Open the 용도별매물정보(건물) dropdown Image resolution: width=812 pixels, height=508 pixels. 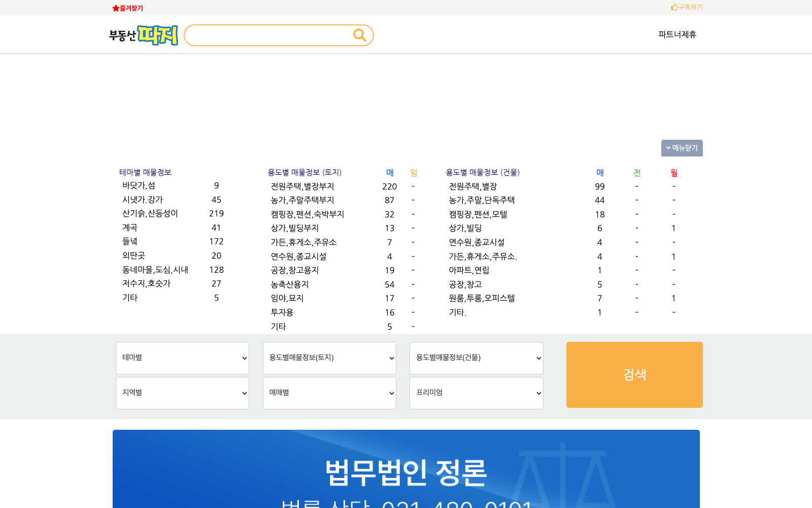(477, 358)
